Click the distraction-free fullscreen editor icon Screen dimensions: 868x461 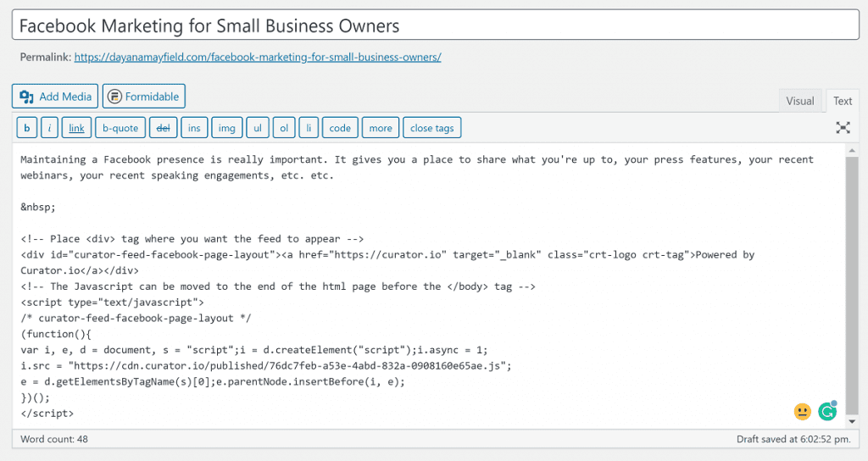point(843,128)
